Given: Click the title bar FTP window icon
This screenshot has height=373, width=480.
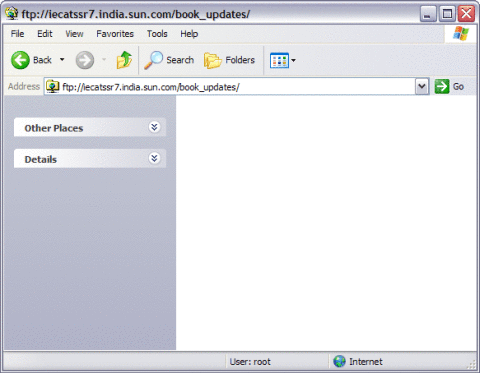Looking at the screenshot, I should [12, 14].
